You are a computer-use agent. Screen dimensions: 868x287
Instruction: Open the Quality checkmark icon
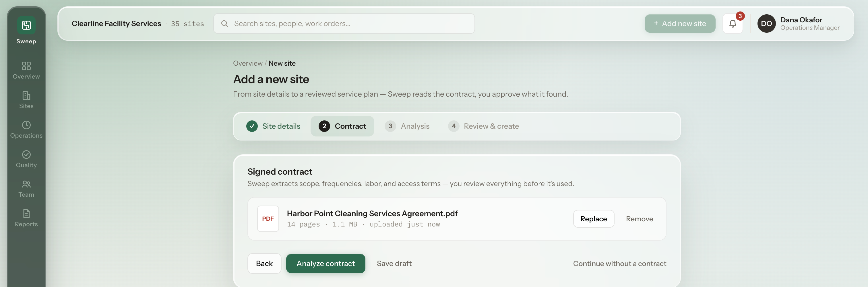(26, 155)
